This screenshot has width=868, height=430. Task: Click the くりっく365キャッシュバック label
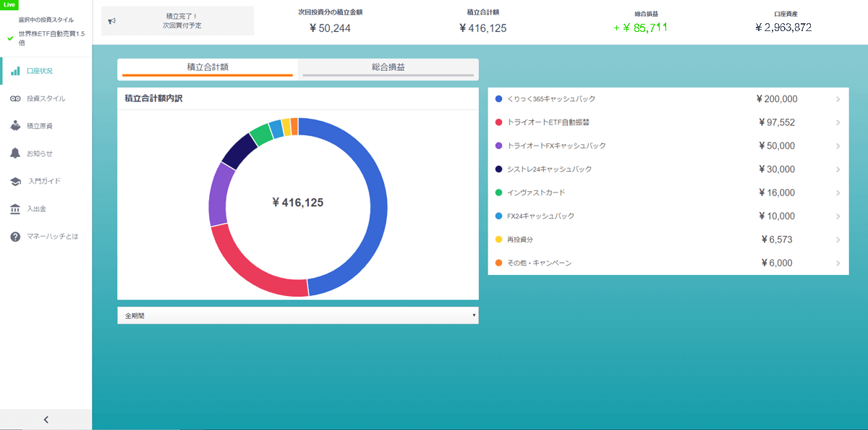click(x=552, y=99)
